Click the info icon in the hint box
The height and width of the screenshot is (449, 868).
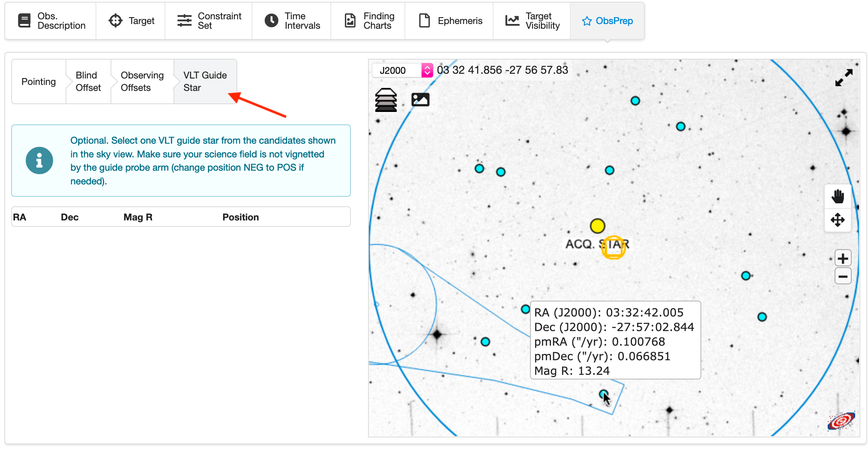pyautogui.click(x=39, y=161)
